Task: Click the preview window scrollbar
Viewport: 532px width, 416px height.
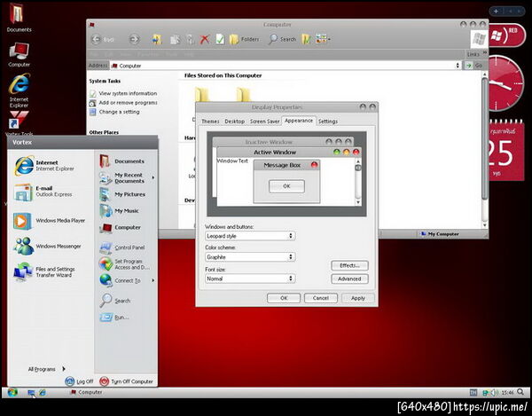Action: [x=358, y=182]
